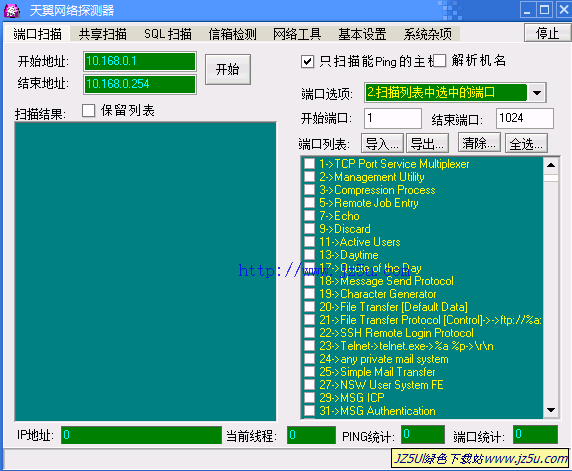Click the 开始 scan button
Screen dimensions: 572x471
(x=228, y=69)
